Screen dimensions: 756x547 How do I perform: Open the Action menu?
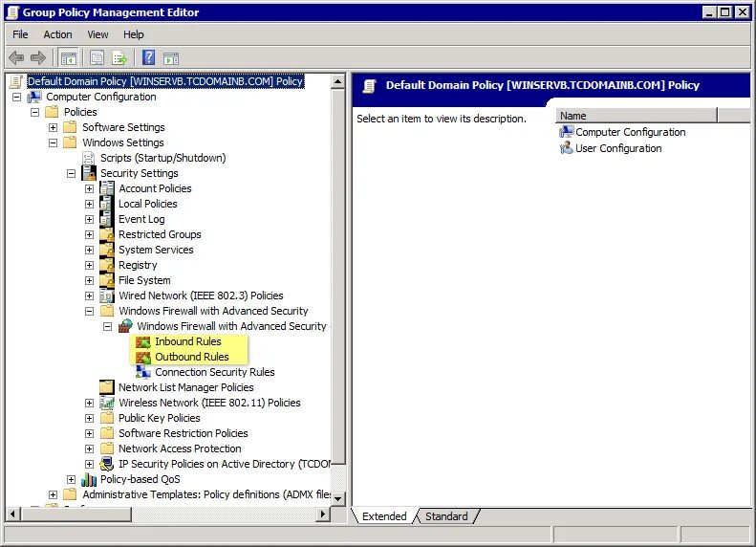[57, 34]
